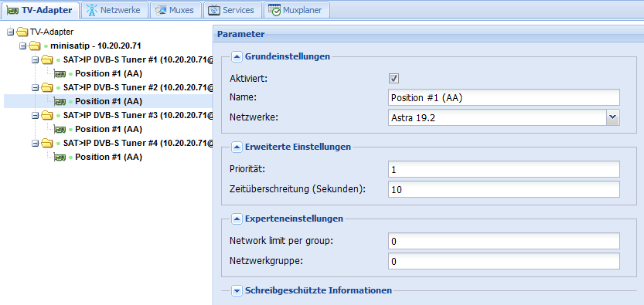Open the Muxplaner tab
644x305 pixels.
point(297,10)
